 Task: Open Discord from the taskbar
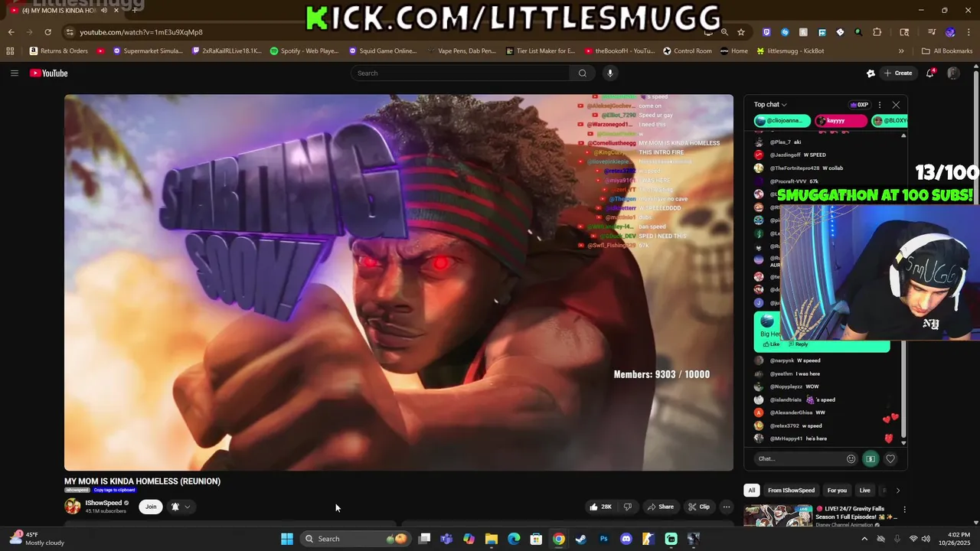tap(626, 539)
